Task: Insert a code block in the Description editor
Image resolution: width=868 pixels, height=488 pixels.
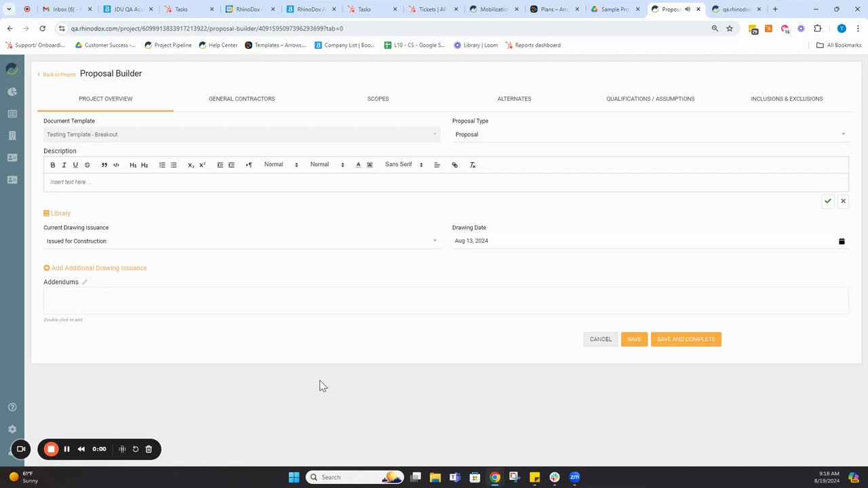Action: pos(116,165)
